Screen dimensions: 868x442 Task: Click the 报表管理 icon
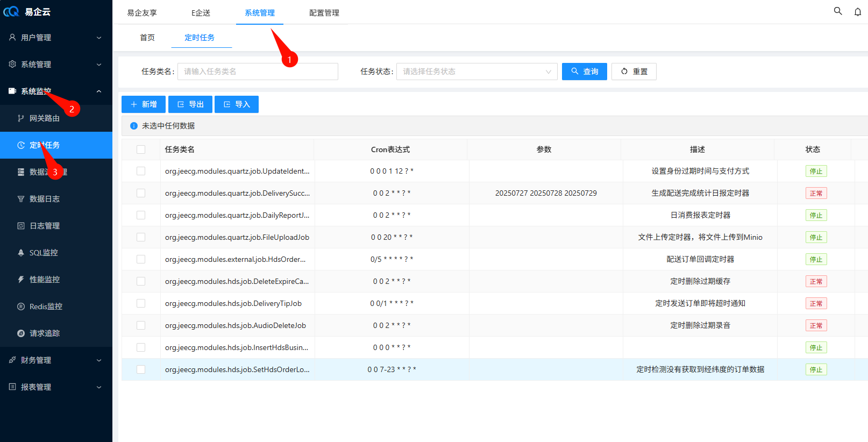(x=12, y=387)
